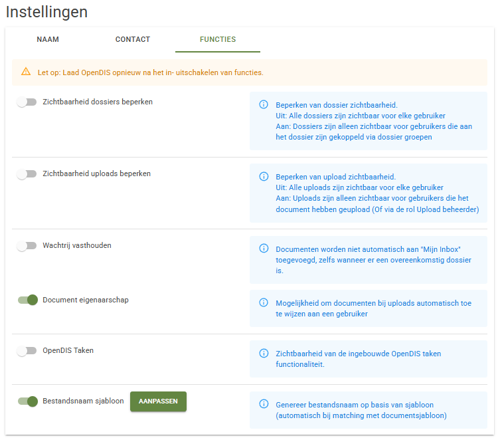Click info icon beside document eigenaarschap description

click(264, 302)
